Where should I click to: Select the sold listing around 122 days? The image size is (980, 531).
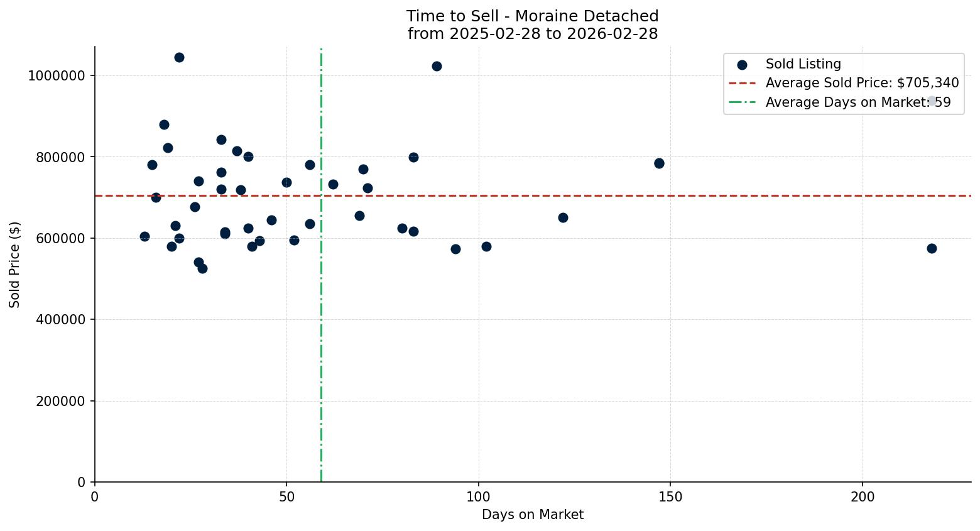(563, 217)
